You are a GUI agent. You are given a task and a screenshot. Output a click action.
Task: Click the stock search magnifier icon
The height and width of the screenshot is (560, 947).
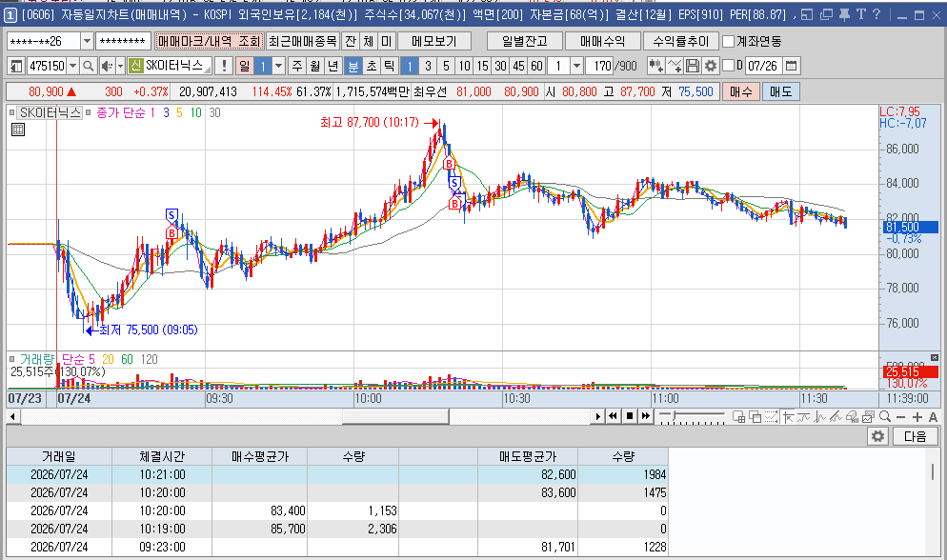(x=89, y=66)
